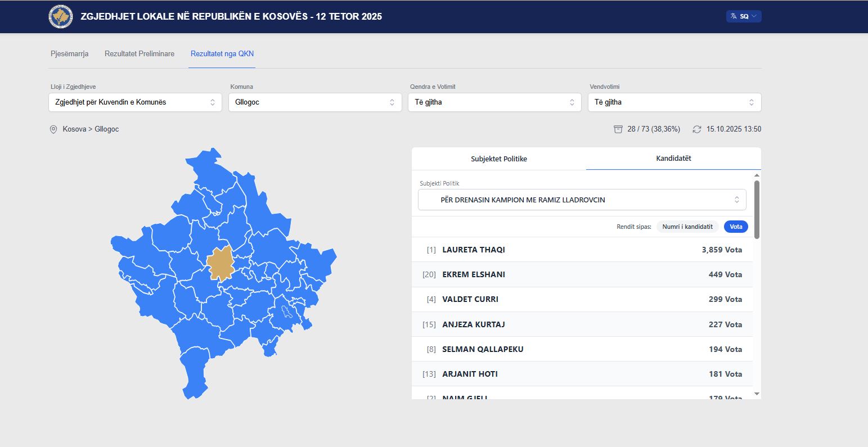868x447 pixels.
Task: Click the translate icon in language selector
Action: pos(734,16)
